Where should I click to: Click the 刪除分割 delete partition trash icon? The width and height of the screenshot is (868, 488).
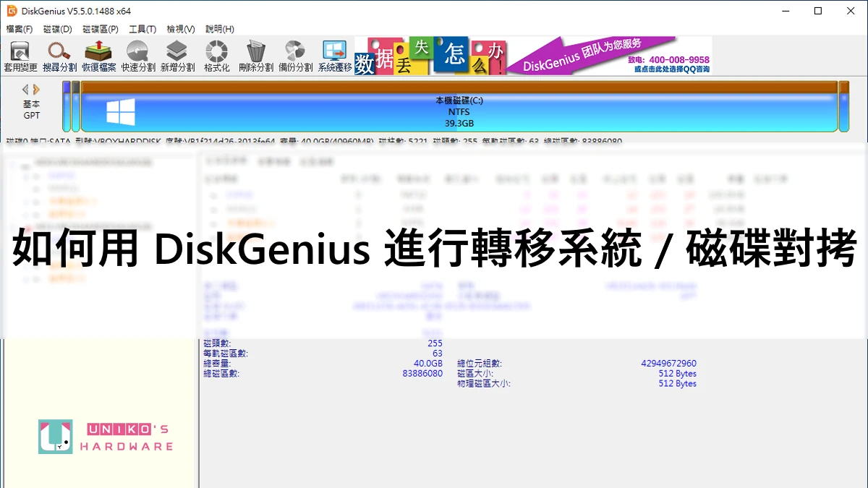point(256,56)
